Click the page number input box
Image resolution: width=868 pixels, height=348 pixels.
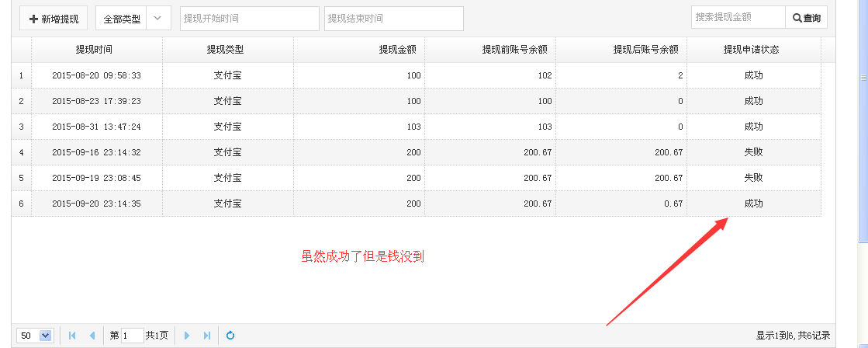(x=132, y=336)
